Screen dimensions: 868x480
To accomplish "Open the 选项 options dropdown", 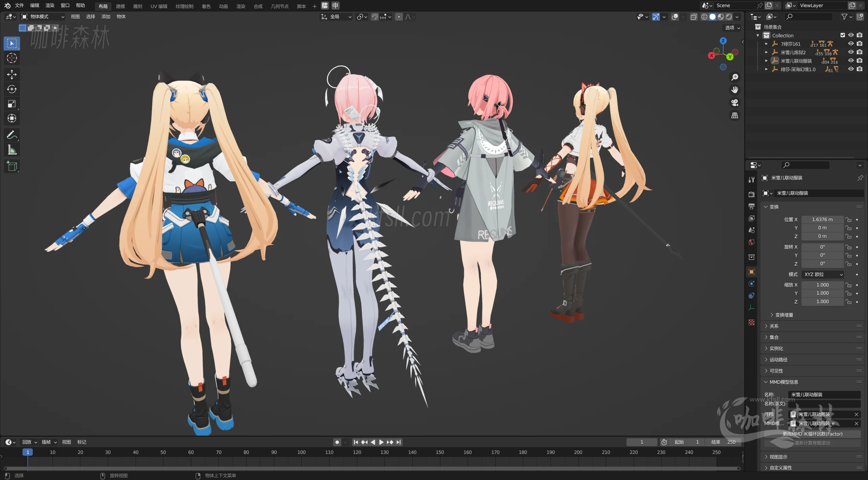I will tap(732, 28).
